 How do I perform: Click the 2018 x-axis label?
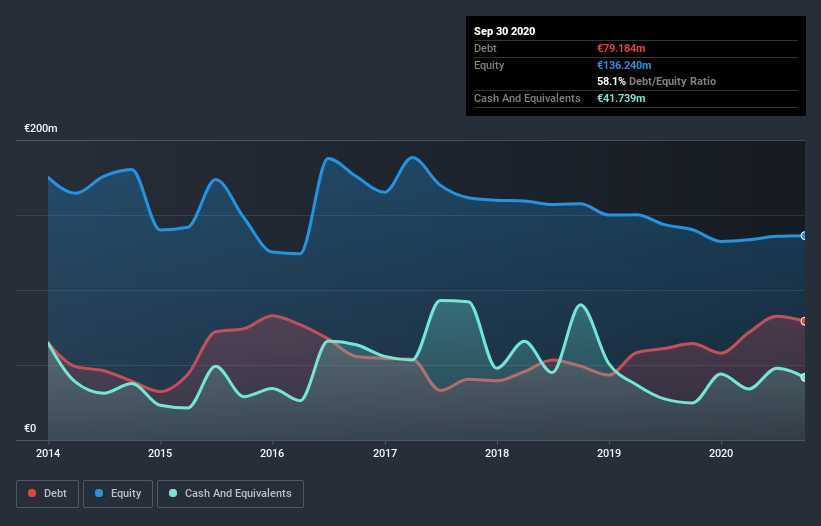coord(497,453)
